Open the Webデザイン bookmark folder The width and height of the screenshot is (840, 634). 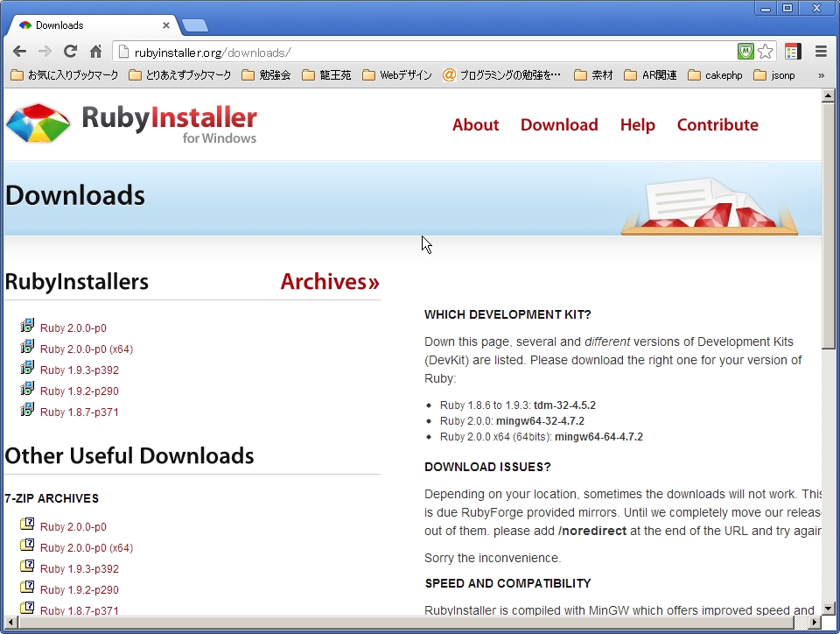click(397, 75)
